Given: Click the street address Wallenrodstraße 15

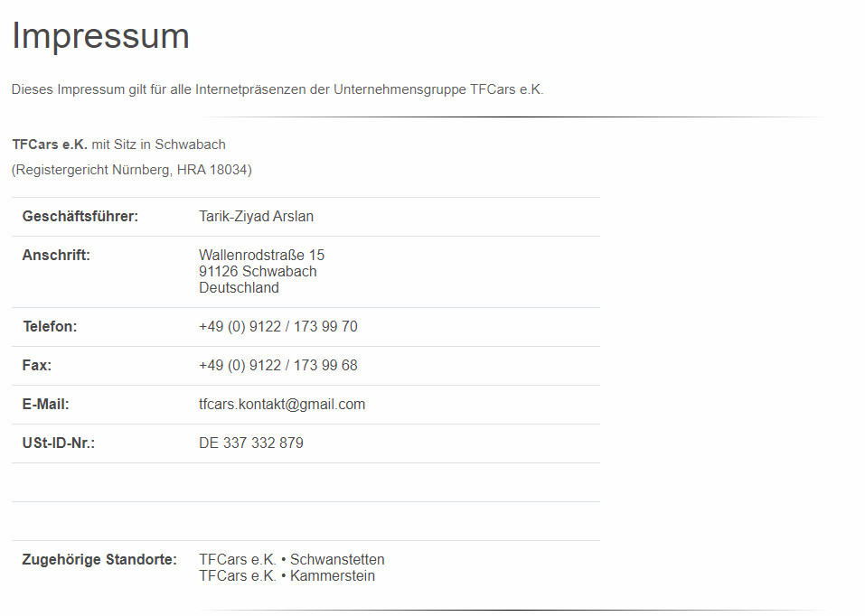Looking at the screenshot, I should [x=261, y=256].
